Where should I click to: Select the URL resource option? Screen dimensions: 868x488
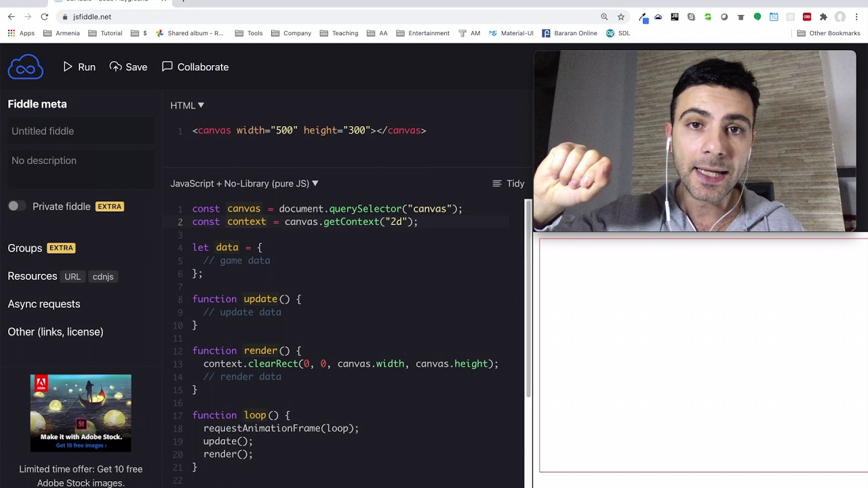click(x=73, y=277)
